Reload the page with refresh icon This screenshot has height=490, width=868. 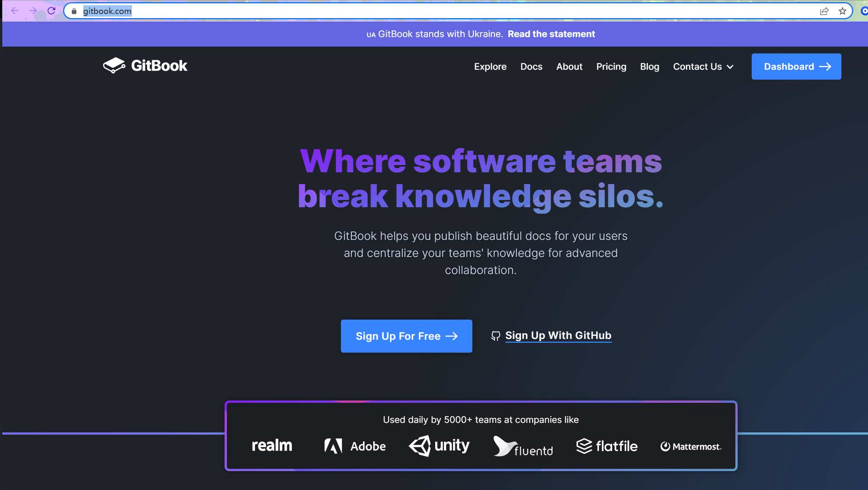[51, 11]
